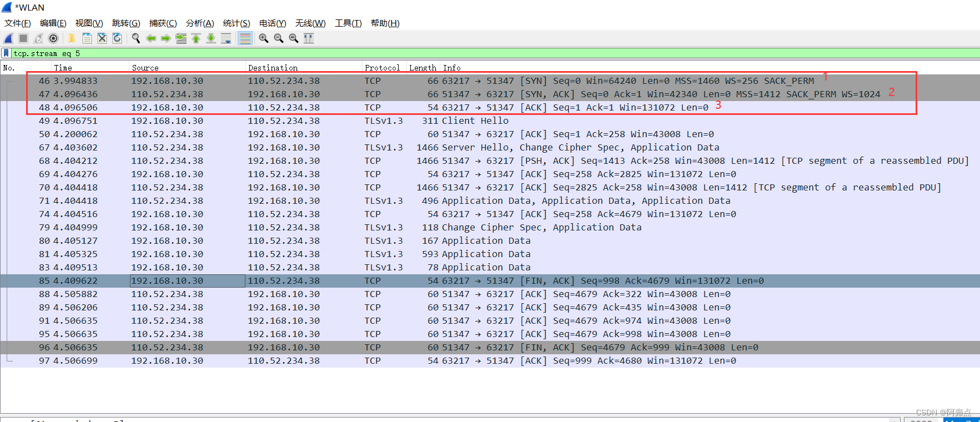
Task: Open the 视图(V) menu
Action: (89, 23)
